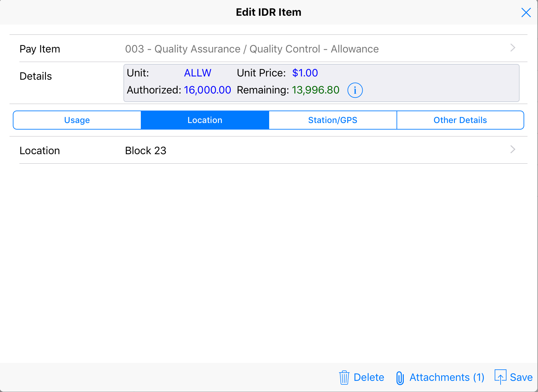Click the paperclip attachments icon

tap(400, 378)
